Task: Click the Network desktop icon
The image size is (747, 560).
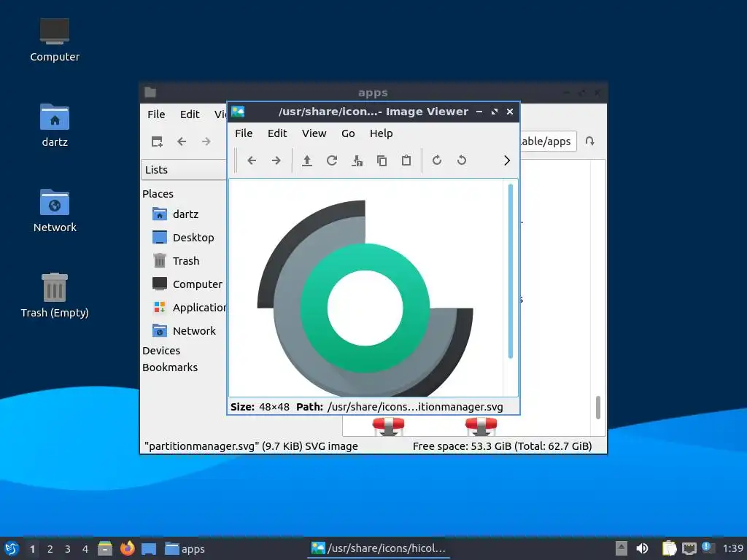Action: click(x=55, y=211)
